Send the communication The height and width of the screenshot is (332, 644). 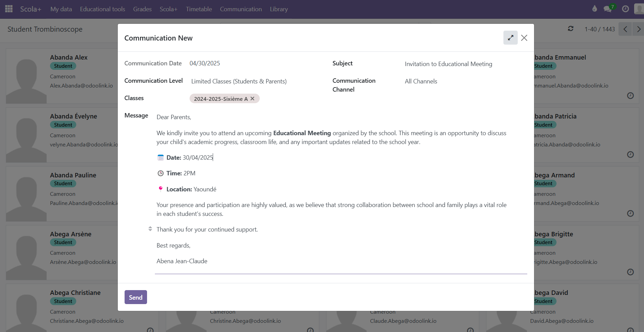[136, 297]
